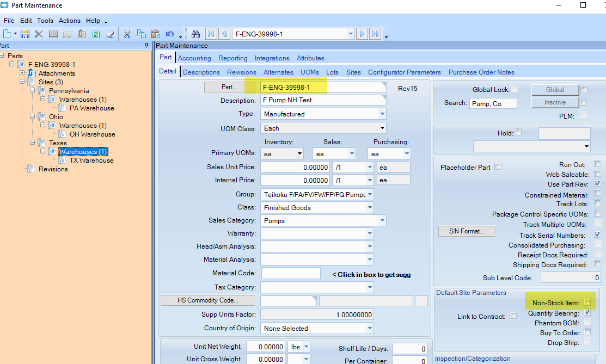Click the Copy toolbar icon
This screenshot has width=606, height=364.
click(142, 34)
